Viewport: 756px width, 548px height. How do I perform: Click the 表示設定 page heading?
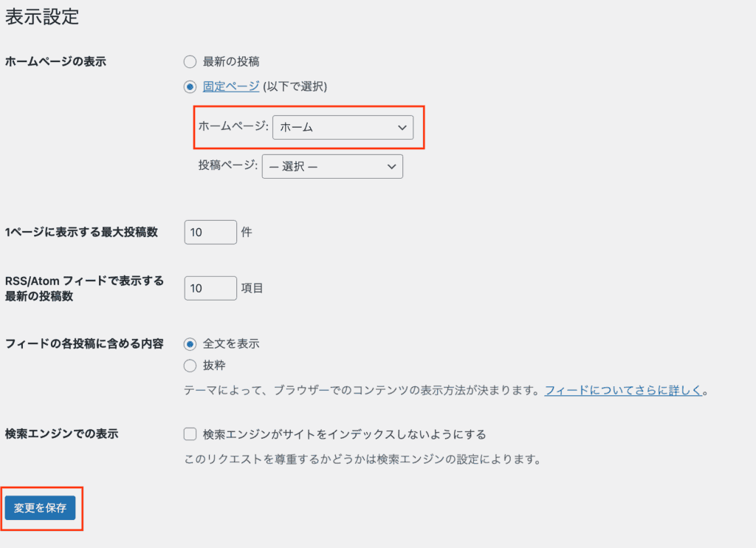pyautogui.click(x=42, y=17)
